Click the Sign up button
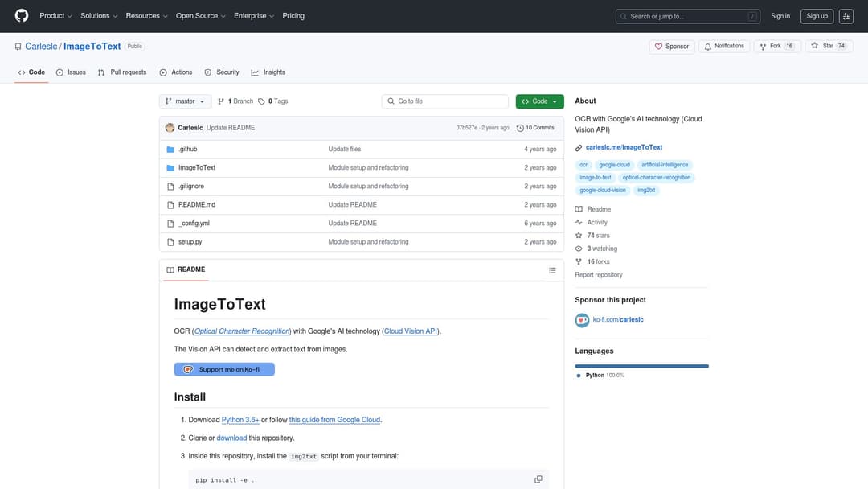Screen dimensions: 868x489 coord(817,17)
